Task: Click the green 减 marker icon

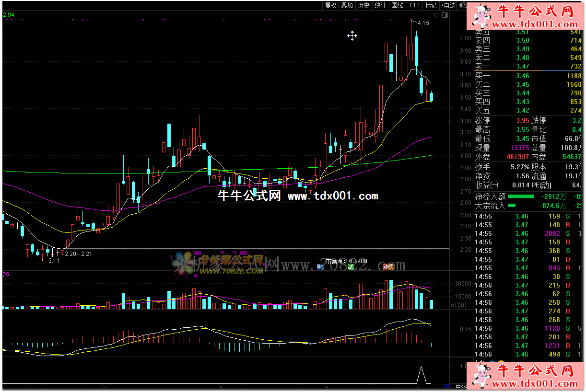Action: (351, 266)
